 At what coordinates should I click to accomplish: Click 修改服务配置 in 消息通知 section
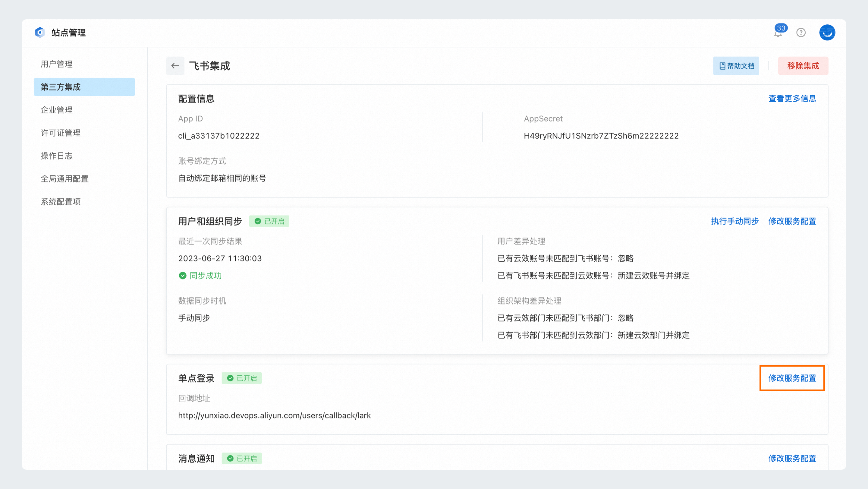[792, 458]
